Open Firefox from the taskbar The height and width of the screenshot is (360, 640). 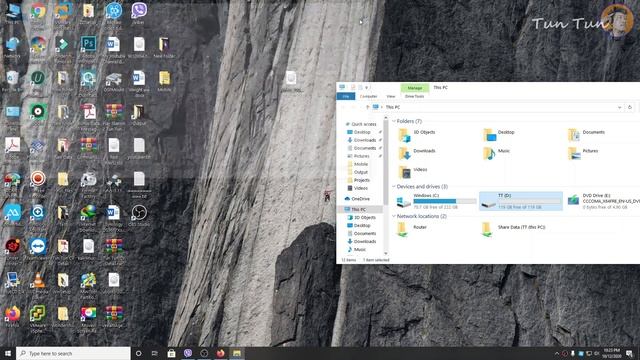point(220,353)
